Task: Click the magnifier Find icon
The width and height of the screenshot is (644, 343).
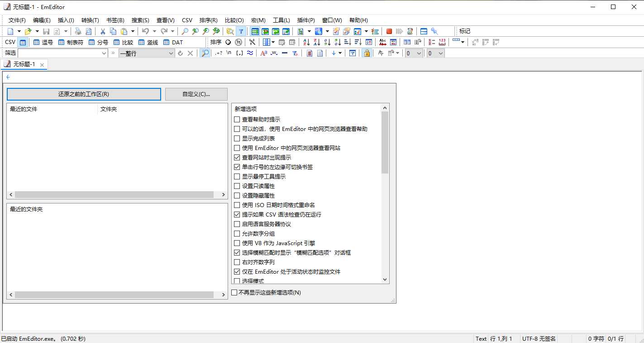Action: click(185, 31)
